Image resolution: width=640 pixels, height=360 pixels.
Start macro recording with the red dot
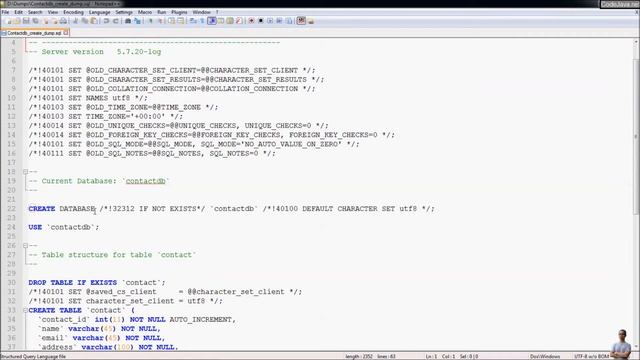point(251,21)
